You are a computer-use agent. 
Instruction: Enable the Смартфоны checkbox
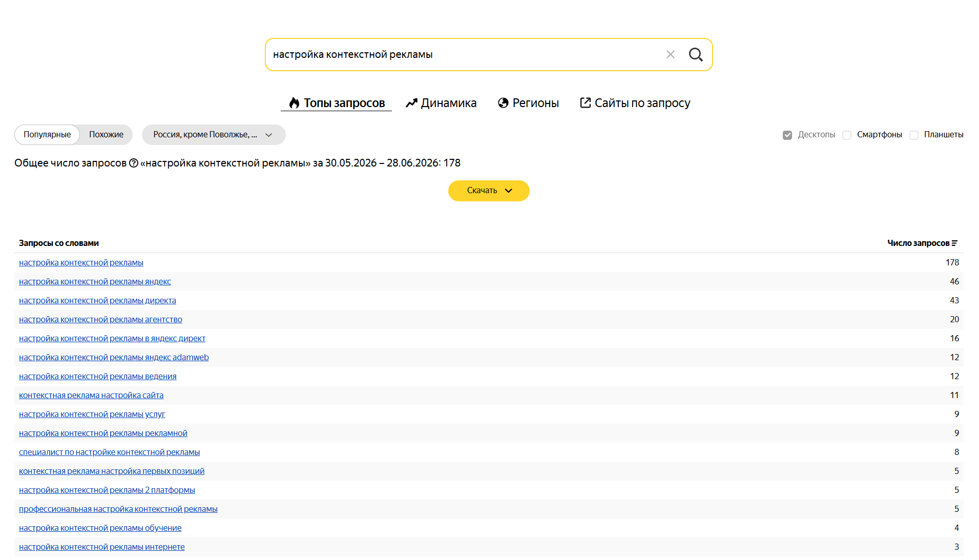847,135
